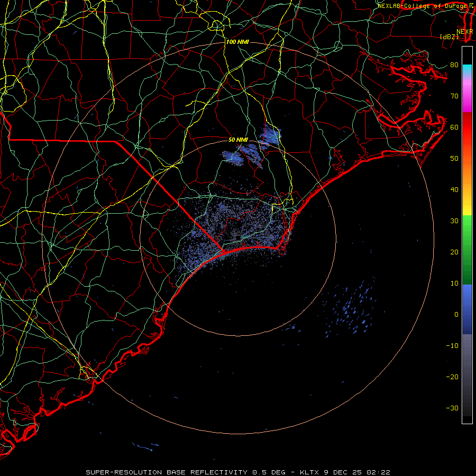The height and width of the screenshot is (476, 476).
Task: Click the -30 value on the dBZ scale
Action: pyautogui.click(x=452, y=408)
